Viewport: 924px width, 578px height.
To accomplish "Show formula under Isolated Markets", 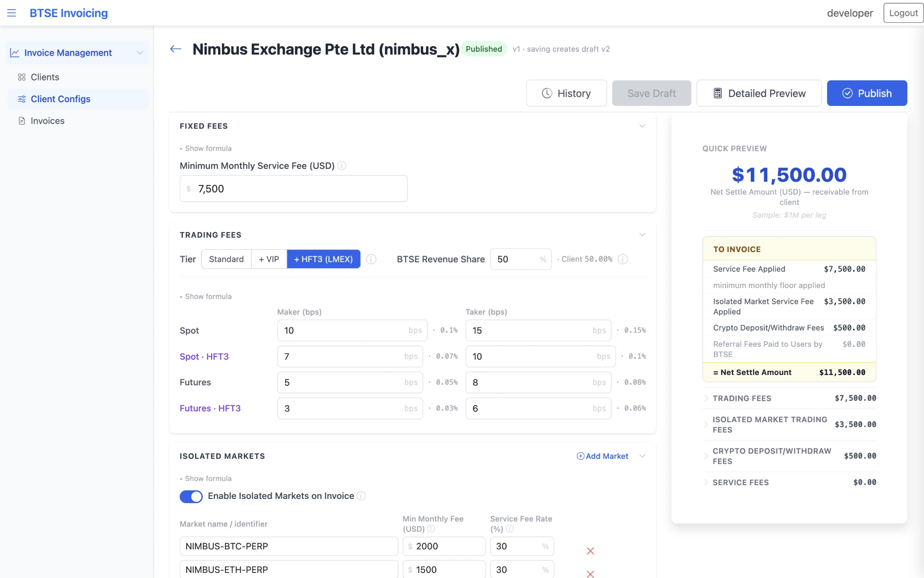I will [x=206, y=479].
